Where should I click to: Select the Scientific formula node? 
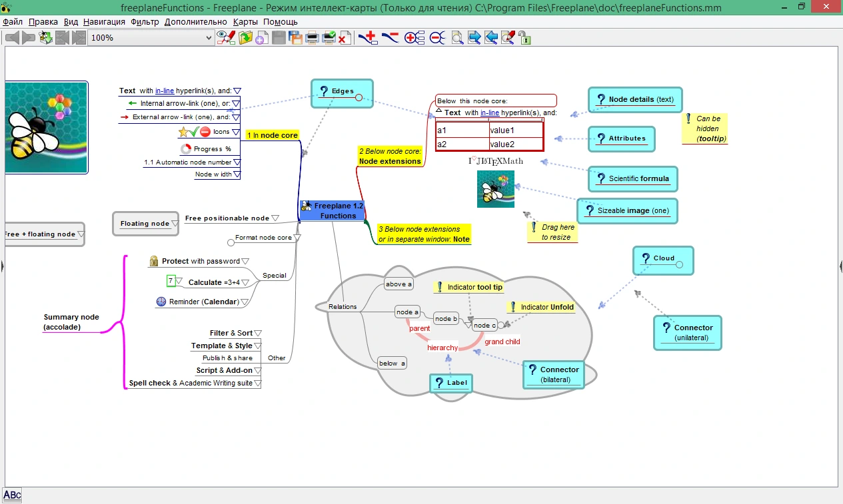point(633,178)
